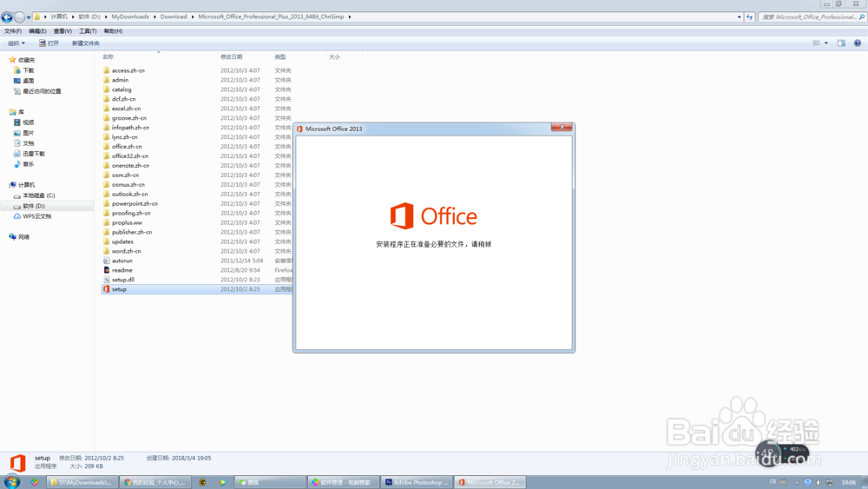
Task: Select the admin folder
Action: coord(120,80)
